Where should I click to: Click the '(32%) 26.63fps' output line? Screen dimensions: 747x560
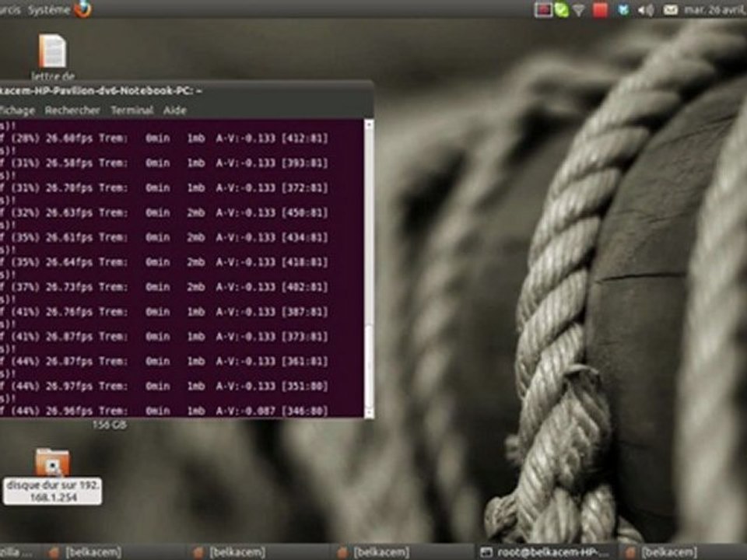(x=164, y=213)
